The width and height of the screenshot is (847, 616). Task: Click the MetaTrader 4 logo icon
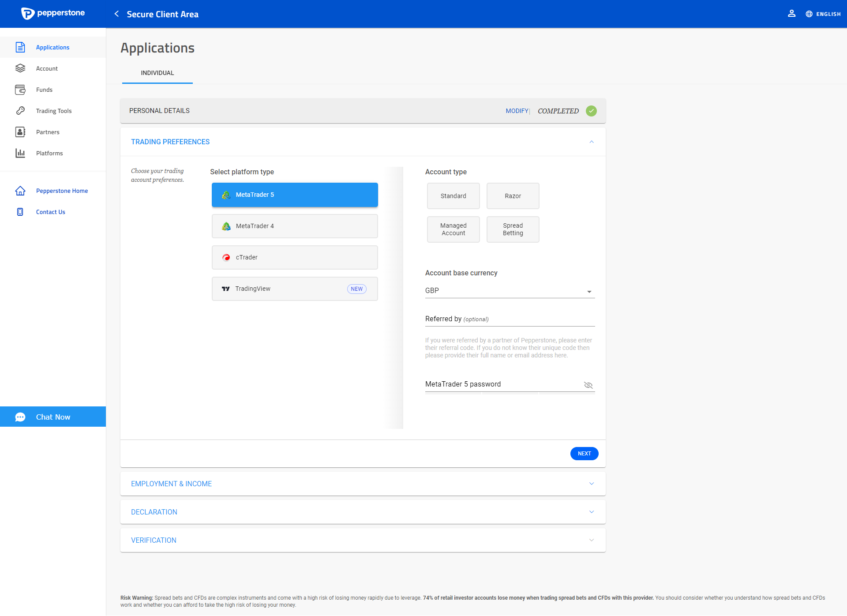click(226, 226)
